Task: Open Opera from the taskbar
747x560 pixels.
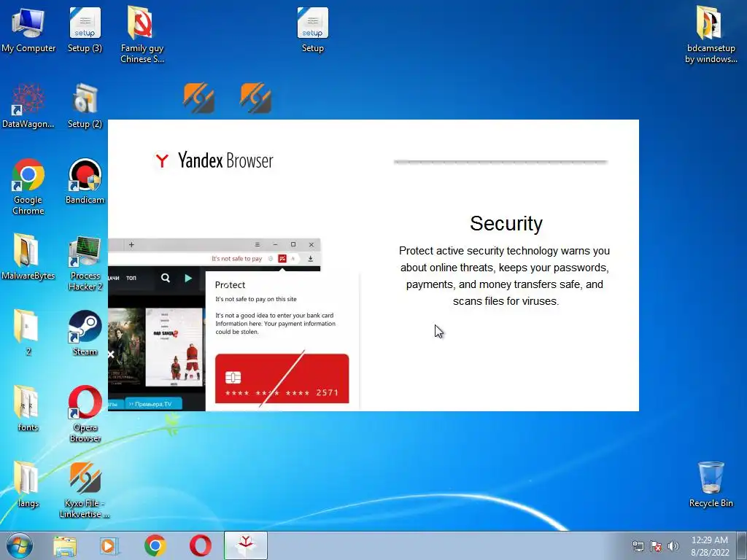Action: [201, 545]
